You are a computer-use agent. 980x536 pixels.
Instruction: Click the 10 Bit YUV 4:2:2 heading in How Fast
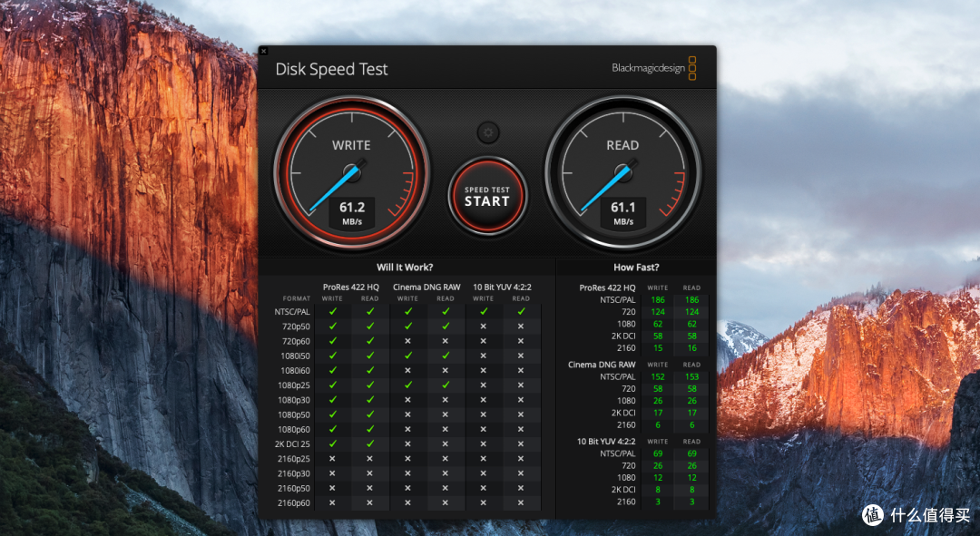coord(605,442)
